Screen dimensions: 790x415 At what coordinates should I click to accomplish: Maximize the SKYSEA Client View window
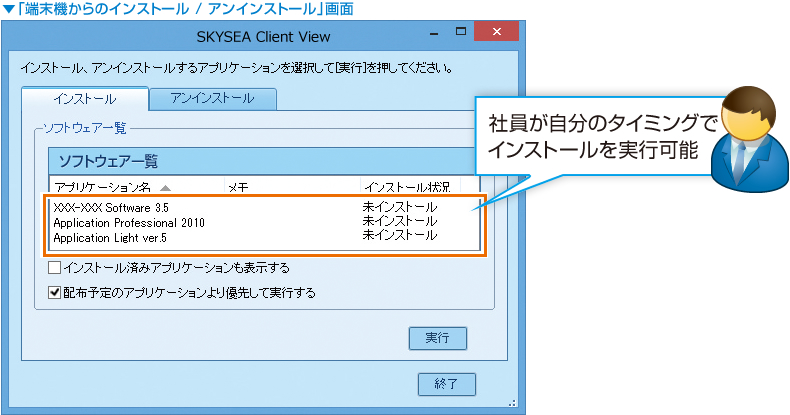click(460, 32)
